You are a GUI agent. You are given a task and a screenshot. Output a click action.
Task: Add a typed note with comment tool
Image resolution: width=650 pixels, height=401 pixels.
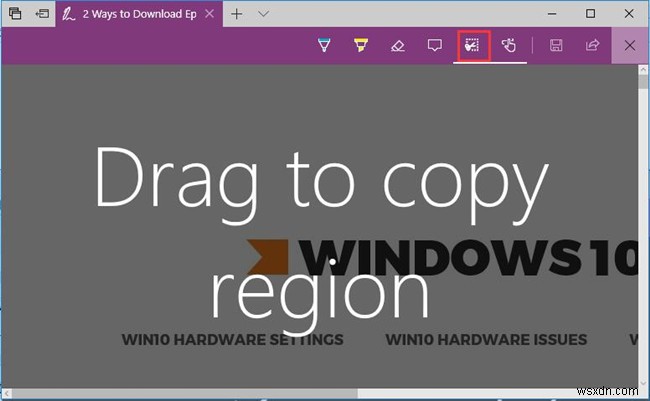point(434,45)
